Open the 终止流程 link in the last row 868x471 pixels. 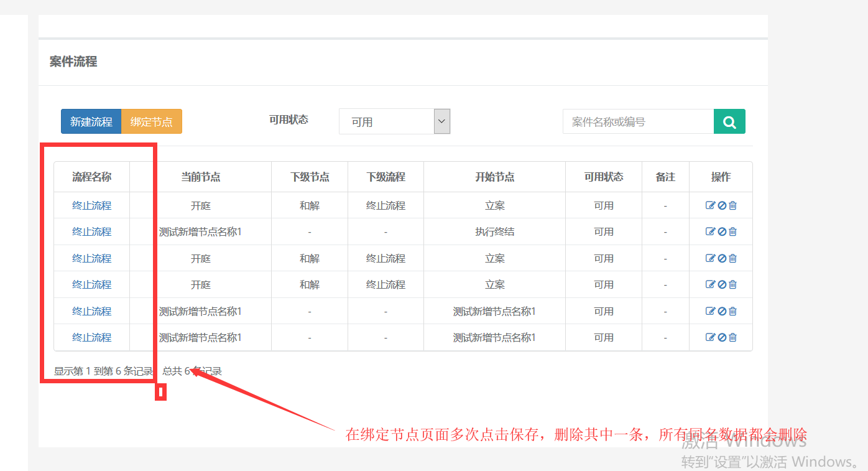click(x=91, y=337)
